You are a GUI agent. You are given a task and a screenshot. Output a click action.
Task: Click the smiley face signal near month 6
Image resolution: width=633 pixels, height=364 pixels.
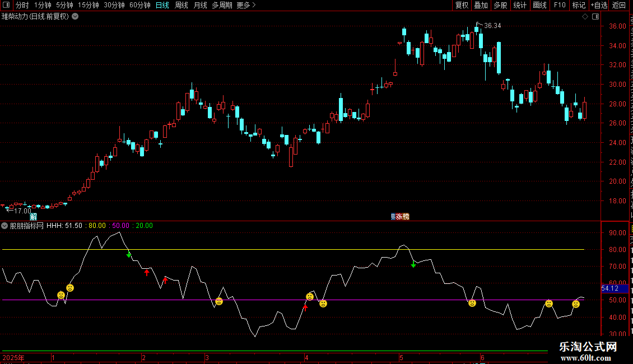pos(472,302)
